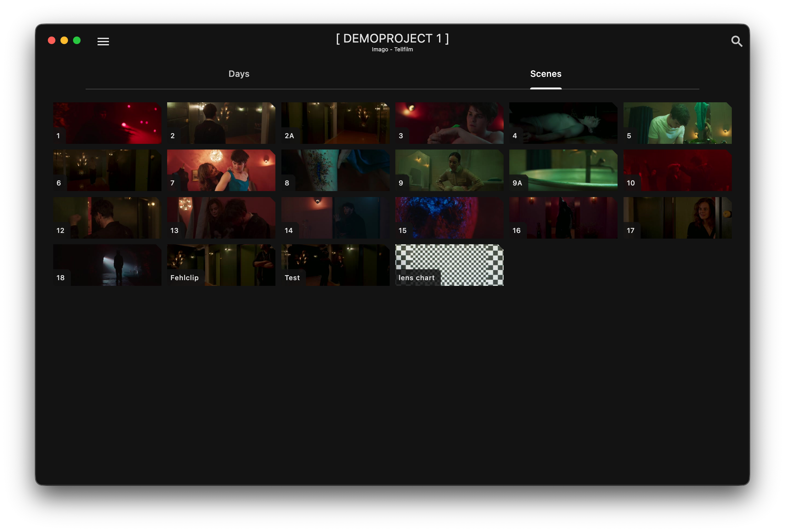View scene 5
This screenshot has width=785, height=532.
click(x=677, y=123)
